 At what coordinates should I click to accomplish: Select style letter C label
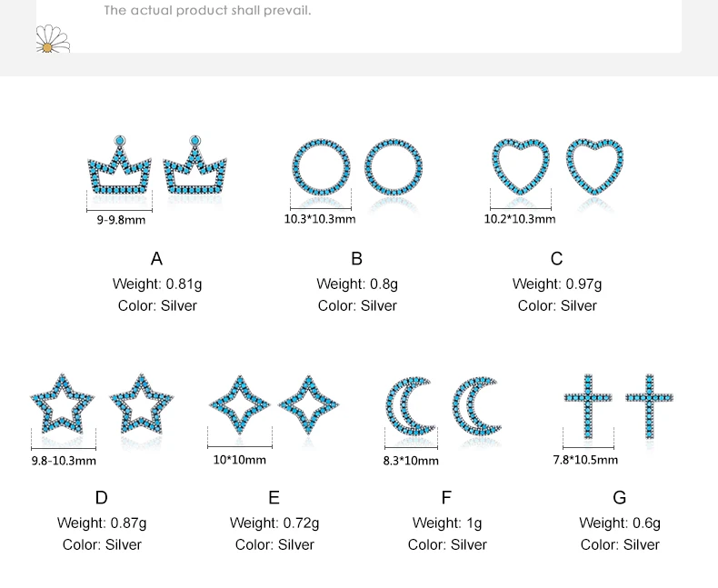[x=556, y=259]
